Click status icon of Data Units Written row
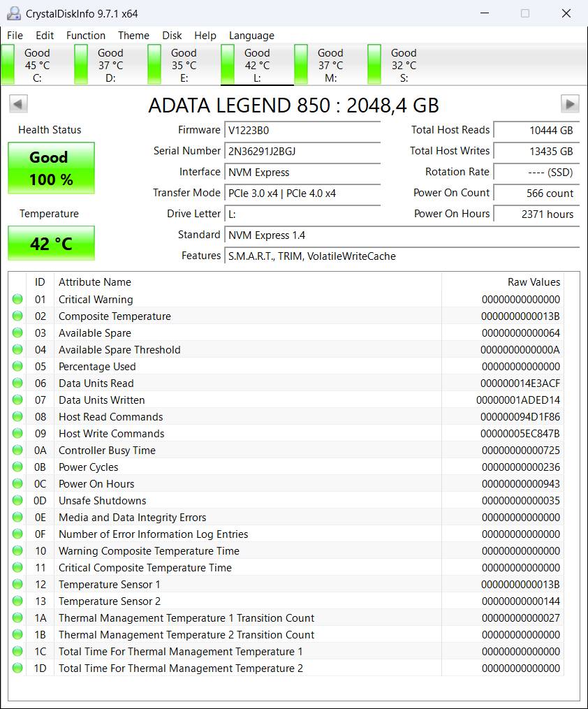The image size is (588, 709). 17,400
